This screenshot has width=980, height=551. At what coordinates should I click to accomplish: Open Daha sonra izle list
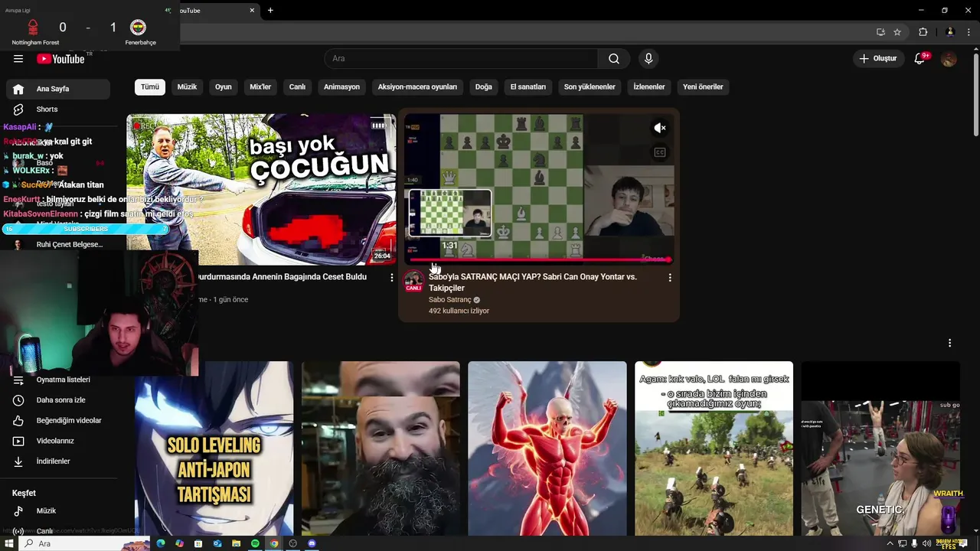pyautogui.click(x=58, y=400)
